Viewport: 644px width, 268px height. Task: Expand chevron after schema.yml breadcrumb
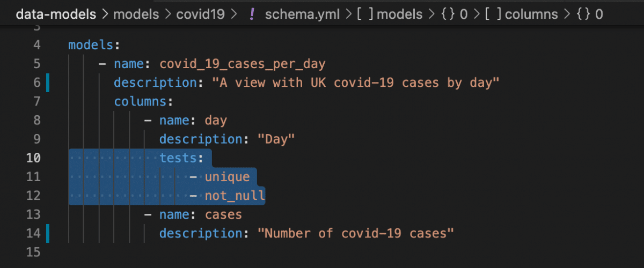click(x=347, y=14)
